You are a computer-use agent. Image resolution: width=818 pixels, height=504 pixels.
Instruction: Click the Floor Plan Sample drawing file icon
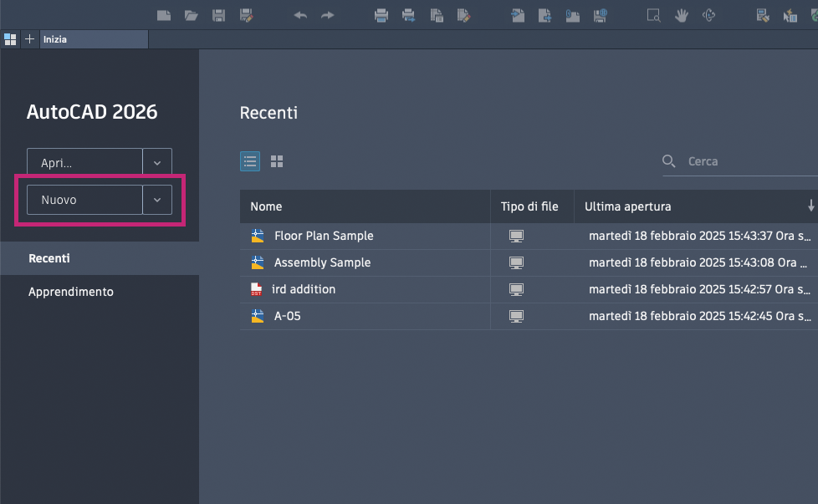257,236
